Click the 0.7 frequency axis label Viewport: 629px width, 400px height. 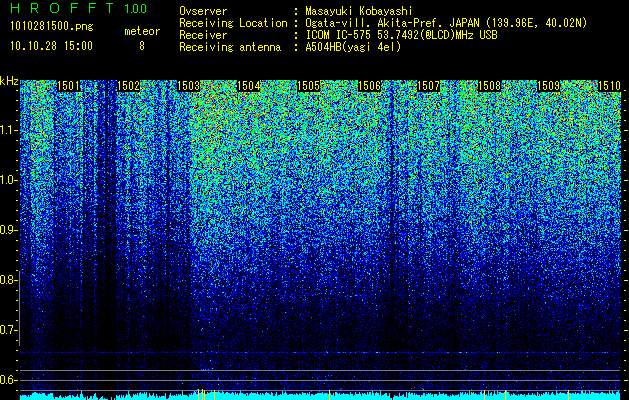[7, 331]
